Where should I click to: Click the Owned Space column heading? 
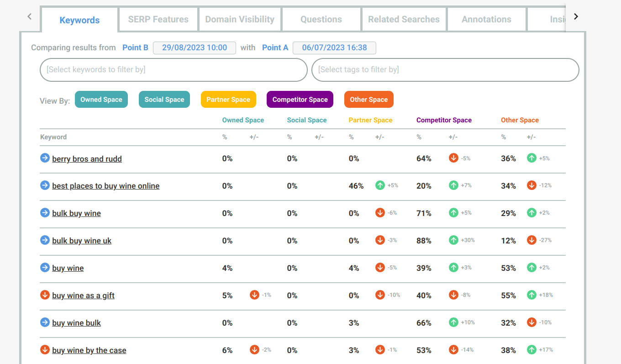(243, 120)
